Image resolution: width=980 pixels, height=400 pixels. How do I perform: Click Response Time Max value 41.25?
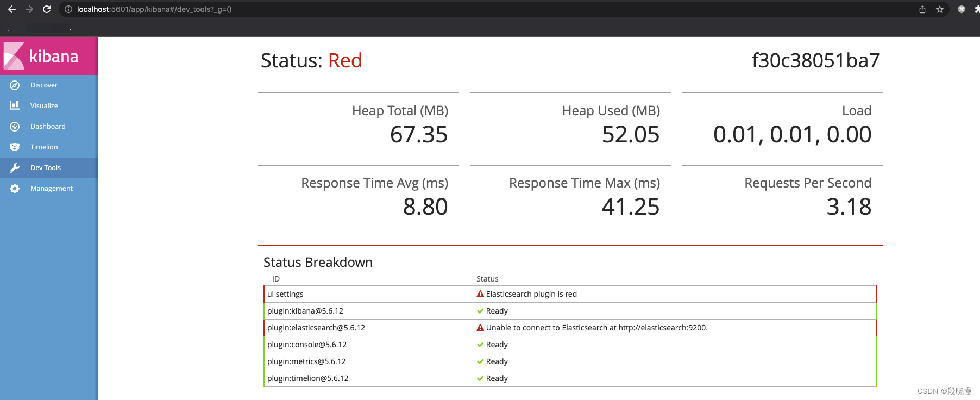coord(631,207)
